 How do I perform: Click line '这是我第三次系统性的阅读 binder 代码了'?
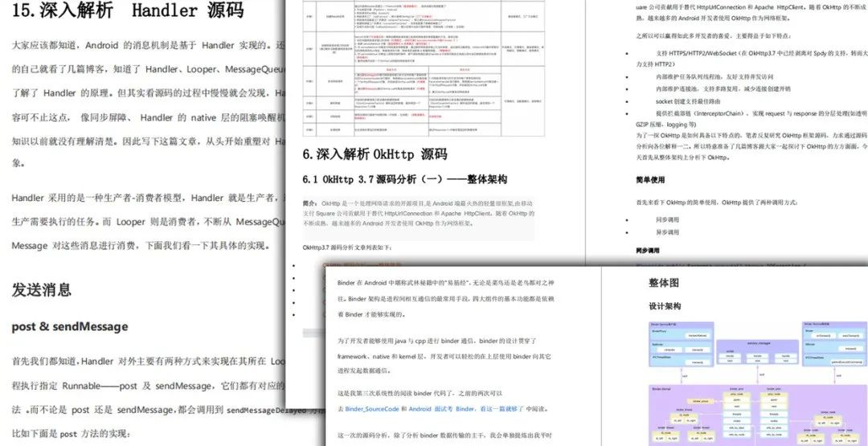(x=420, y=394)
